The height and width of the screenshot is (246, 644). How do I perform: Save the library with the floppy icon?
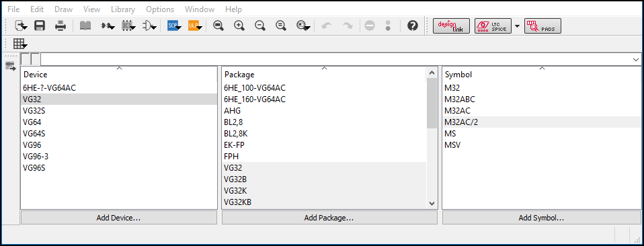(40, 26)
